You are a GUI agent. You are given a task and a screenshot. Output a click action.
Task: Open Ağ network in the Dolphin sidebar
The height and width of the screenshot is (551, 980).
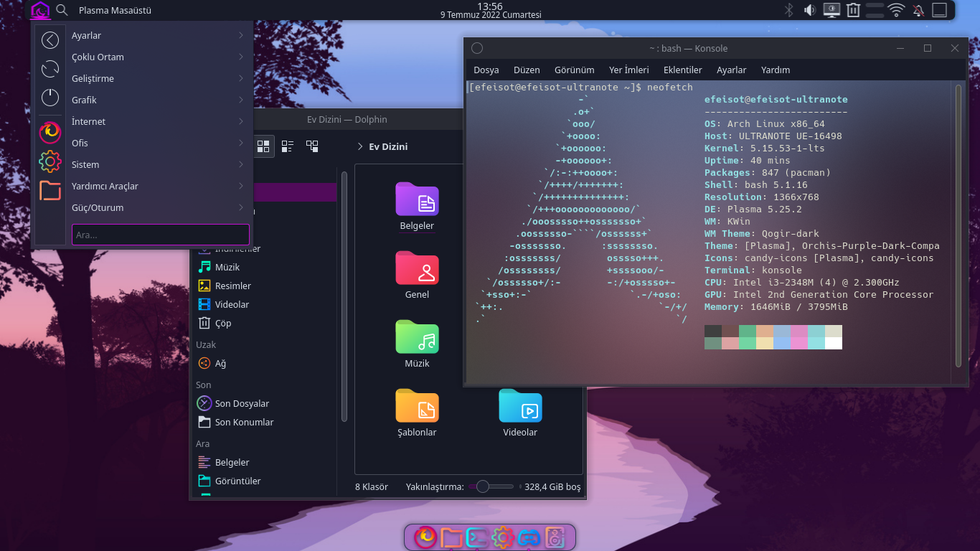pos(220,363)
